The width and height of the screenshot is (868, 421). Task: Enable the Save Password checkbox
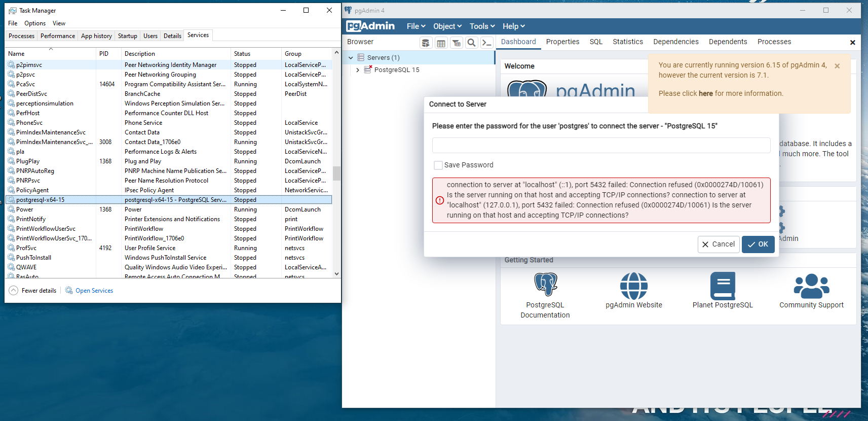click(438, 165)
